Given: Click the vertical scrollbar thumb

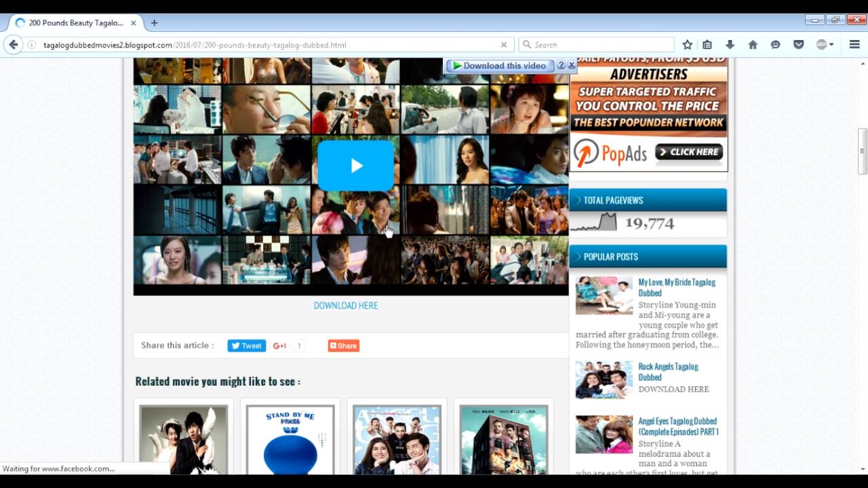Looking at the screenshot, I should [x=863, y=150].
